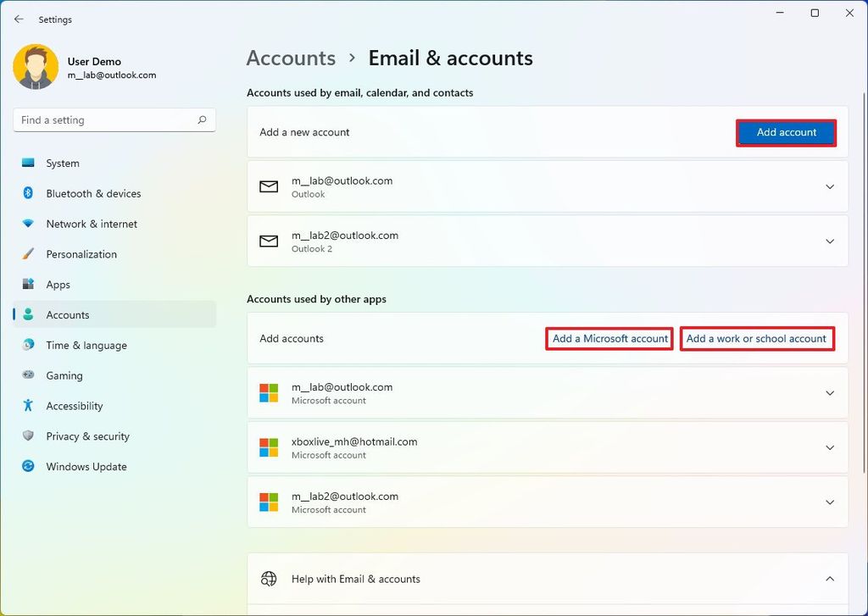Image resolution: width=868 pixels, height=616 pixels.
Task: Click Microsoft logo beside m__lab2@outlook.com Microsoft account
Action: point(269,502)
